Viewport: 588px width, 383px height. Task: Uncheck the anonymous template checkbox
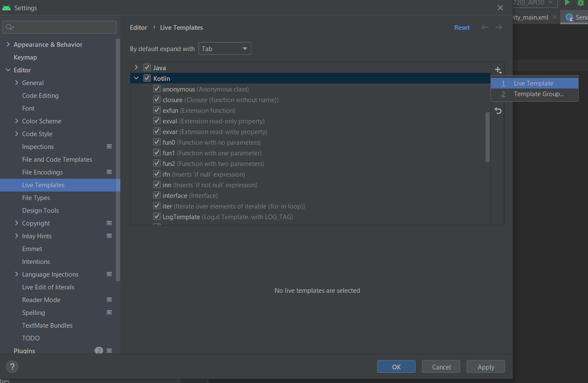157,89
